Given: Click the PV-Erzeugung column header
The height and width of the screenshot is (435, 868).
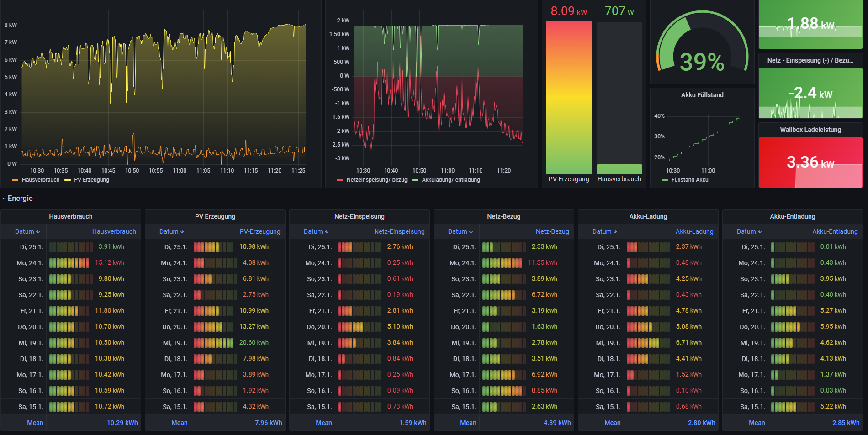Looking at the screenshot, I should click(260, 231).
